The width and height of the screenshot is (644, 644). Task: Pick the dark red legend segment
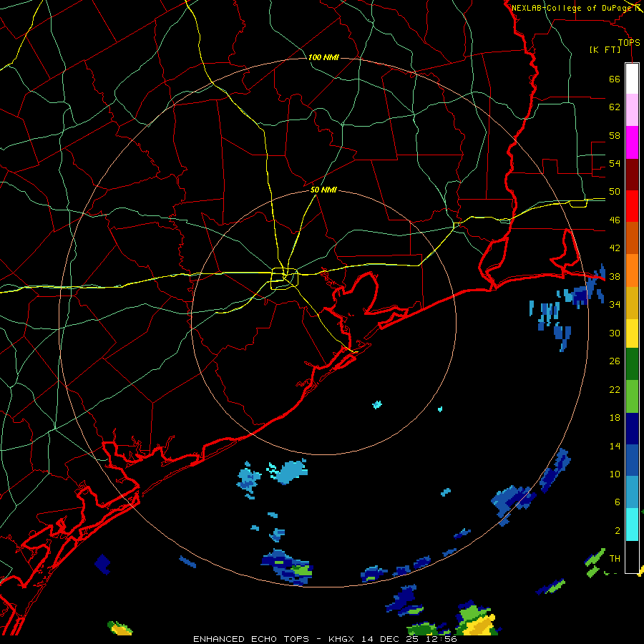pyautogui.click(x=632, y=174)
